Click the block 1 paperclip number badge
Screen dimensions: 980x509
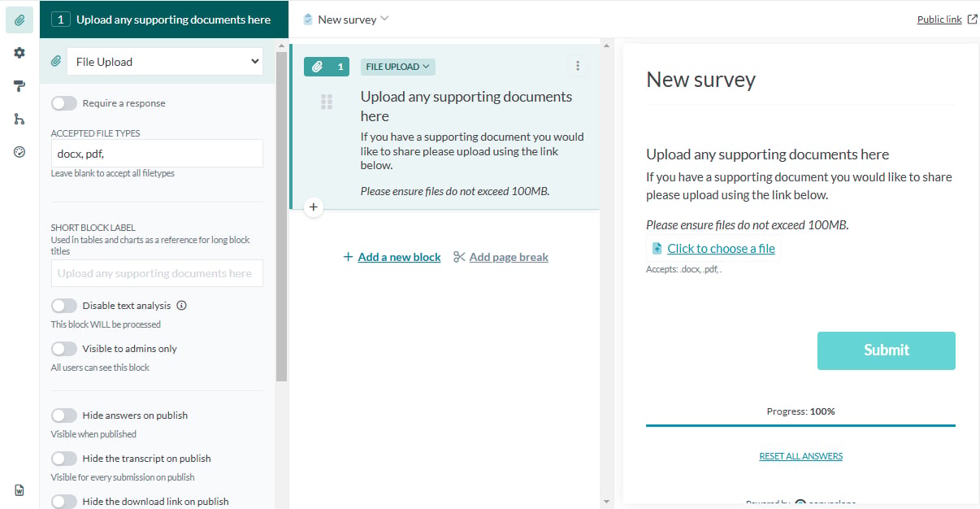click(327, 67)
